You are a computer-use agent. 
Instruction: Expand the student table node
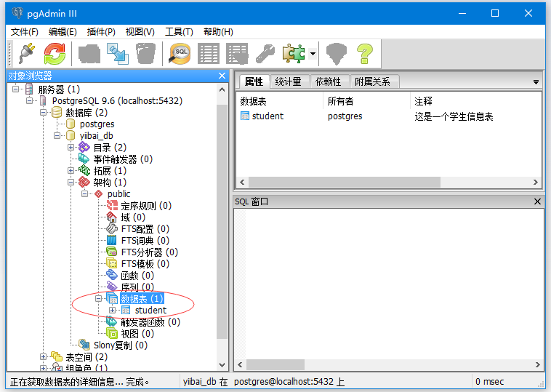click(112, 311)
